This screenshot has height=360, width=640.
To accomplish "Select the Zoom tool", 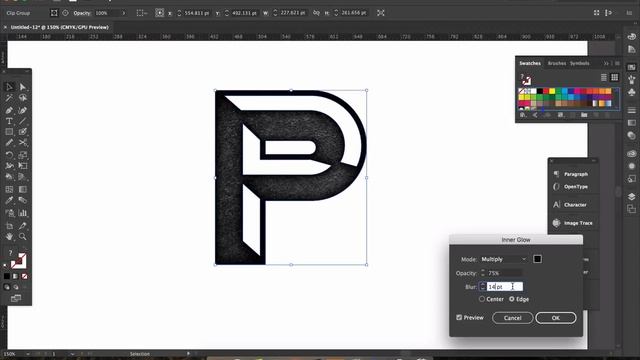I will point(22,237).
